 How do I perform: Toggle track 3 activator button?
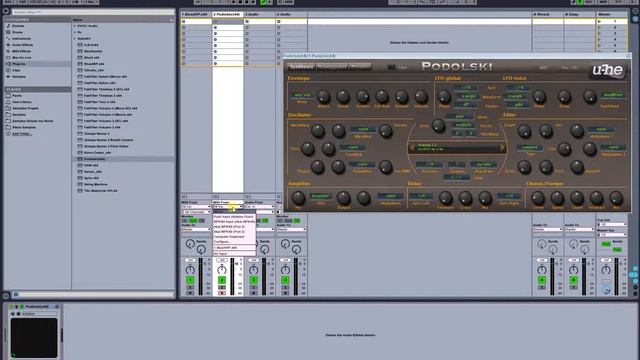(253, 280)
